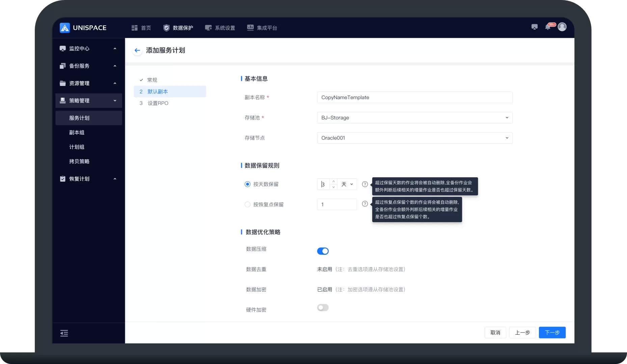The image size is (627, 364).
Task: Click the 集成平台 icon in the navbar
Action: [250, 28]
